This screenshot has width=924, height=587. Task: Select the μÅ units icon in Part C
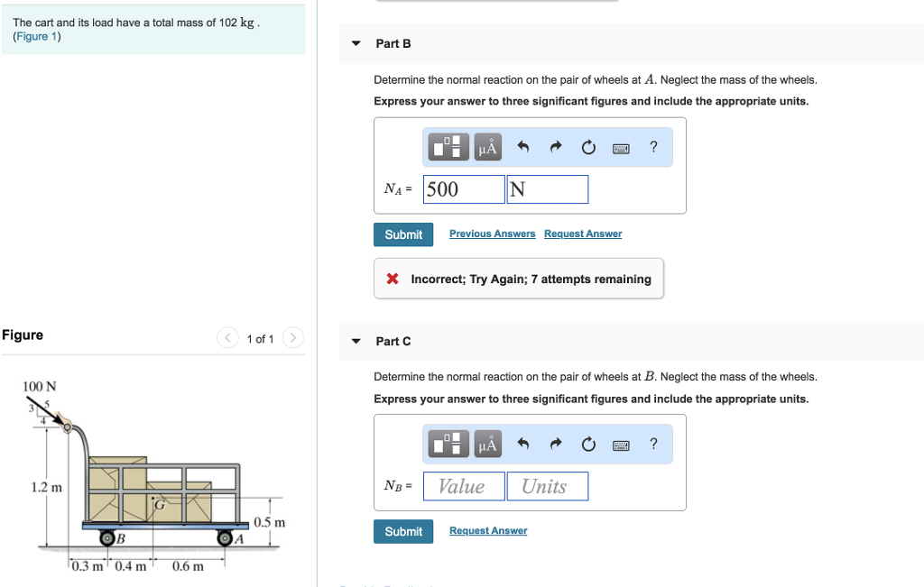pyautogui.click(x=487, y=444)
